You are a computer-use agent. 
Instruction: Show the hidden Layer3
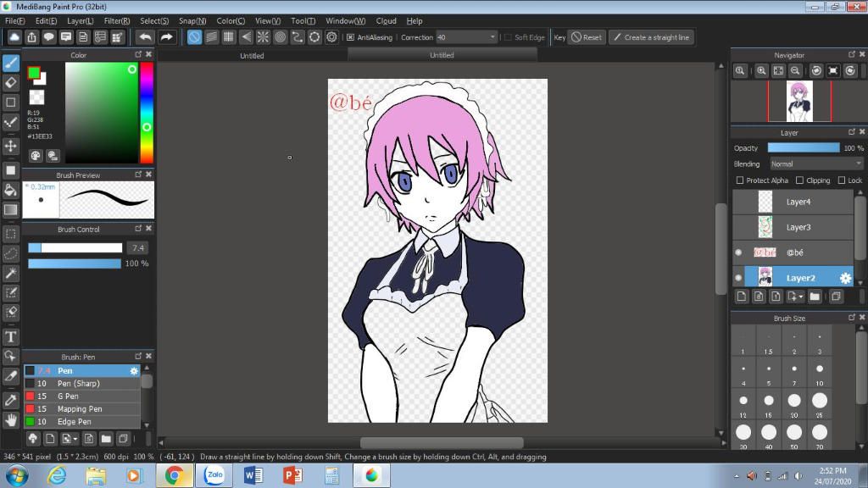pos(738,227)
